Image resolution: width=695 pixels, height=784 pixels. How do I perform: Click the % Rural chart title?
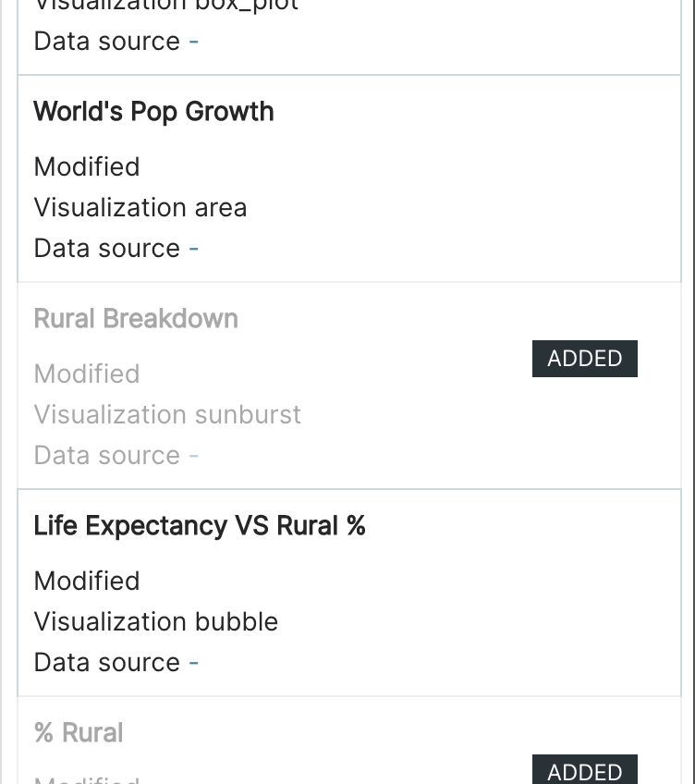(x=79, y=733)
